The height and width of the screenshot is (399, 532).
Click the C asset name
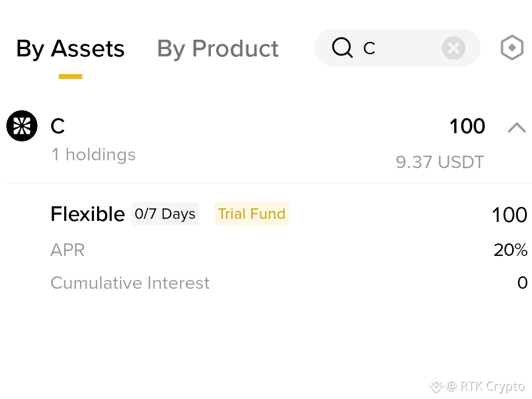coord(57,126)
